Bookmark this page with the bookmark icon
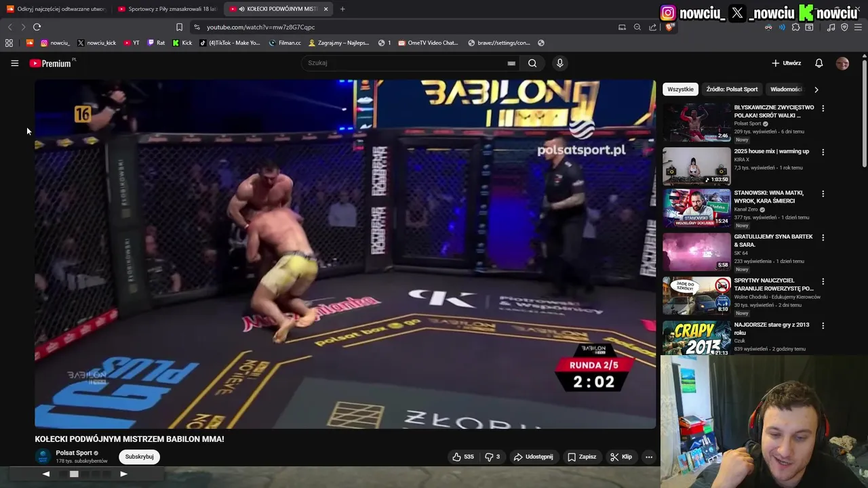Screen dimensions: 868x488 [x=179, y=27]
